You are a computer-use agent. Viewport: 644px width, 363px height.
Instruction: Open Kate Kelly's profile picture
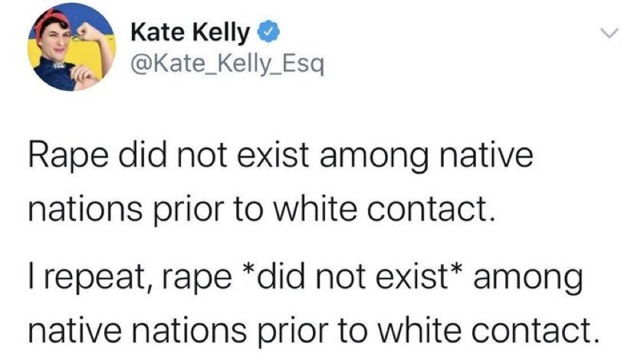71,47
